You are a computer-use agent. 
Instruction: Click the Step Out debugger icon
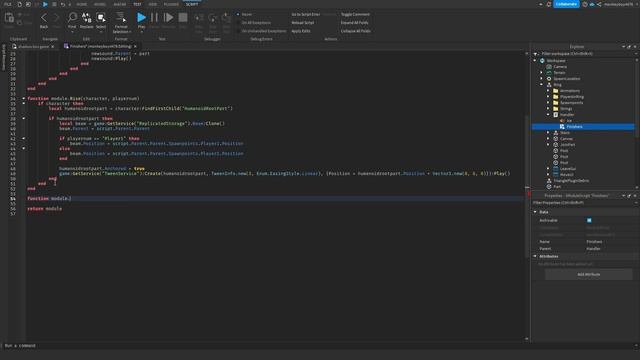226,18
